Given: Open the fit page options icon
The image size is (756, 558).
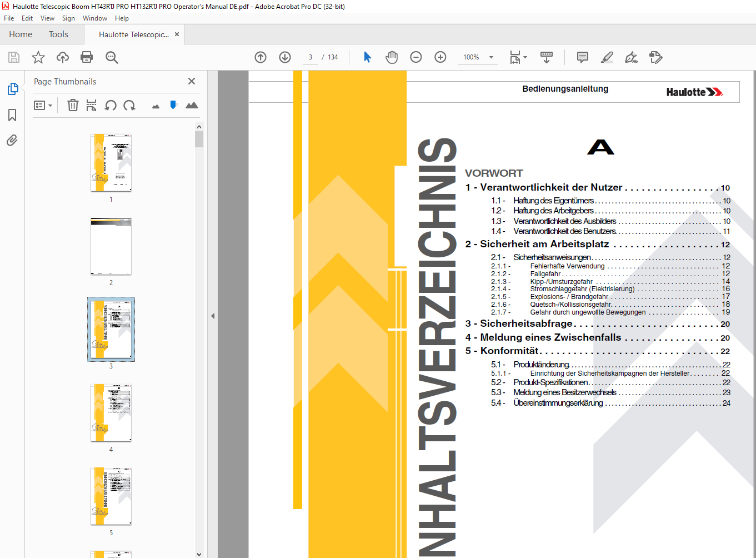Looking at the screenshot, I should point(515,57).
